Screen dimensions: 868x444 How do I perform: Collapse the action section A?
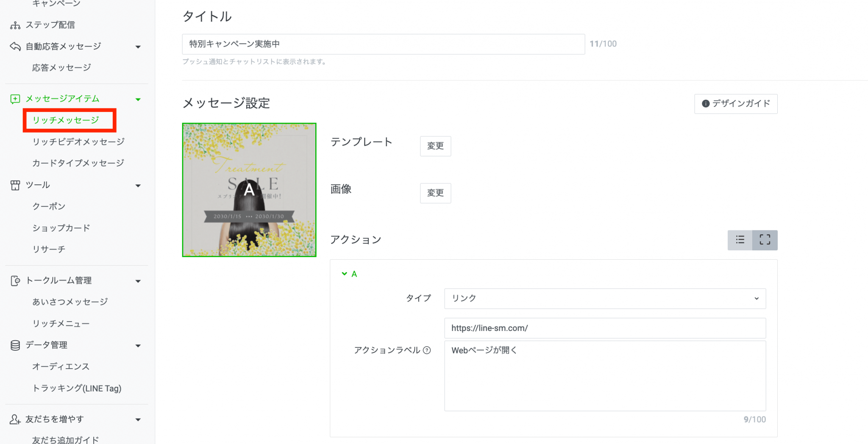click(345, 274)
